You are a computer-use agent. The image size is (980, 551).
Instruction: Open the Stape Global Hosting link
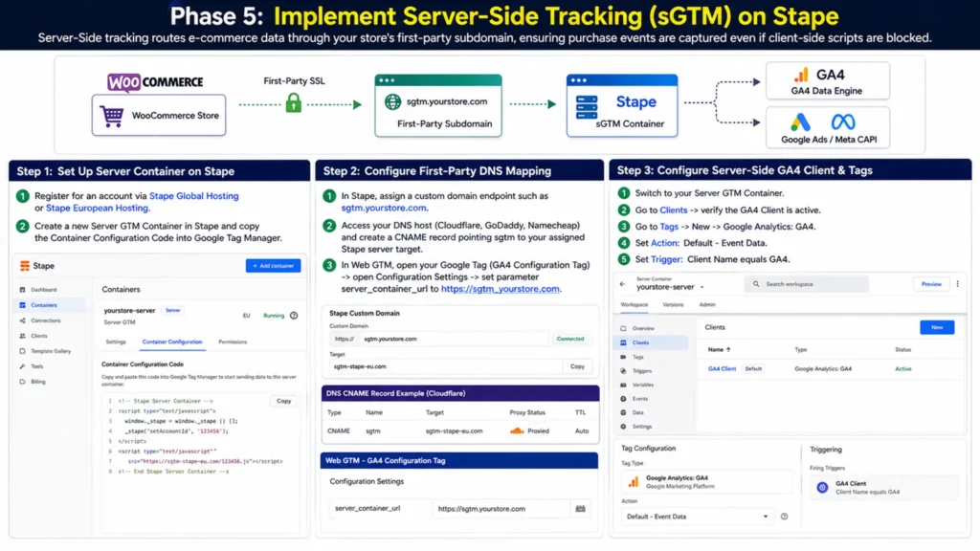point(193,196)
